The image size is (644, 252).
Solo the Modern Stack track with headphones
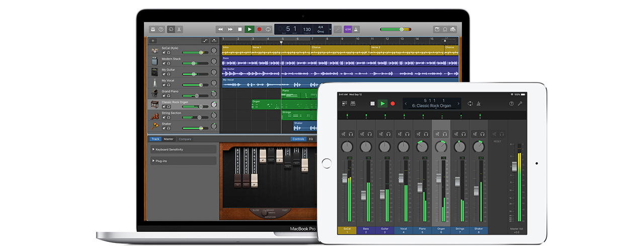(x=169, y=64)
